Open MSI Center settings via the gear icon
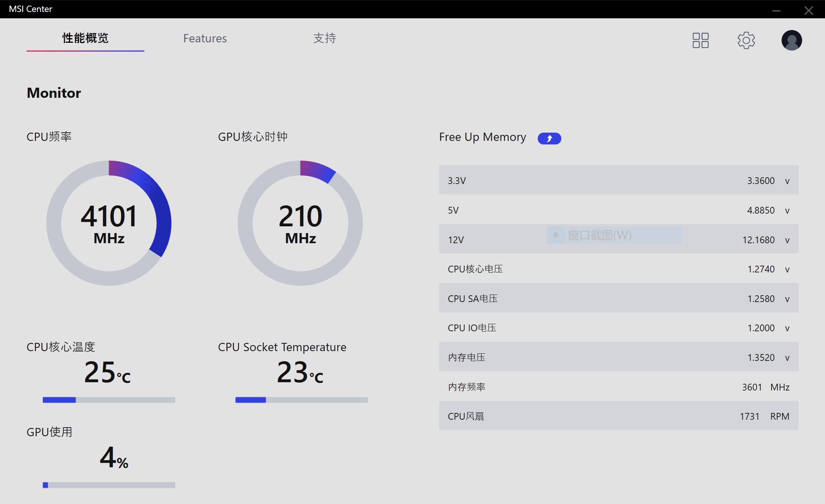 click(746, 40)
